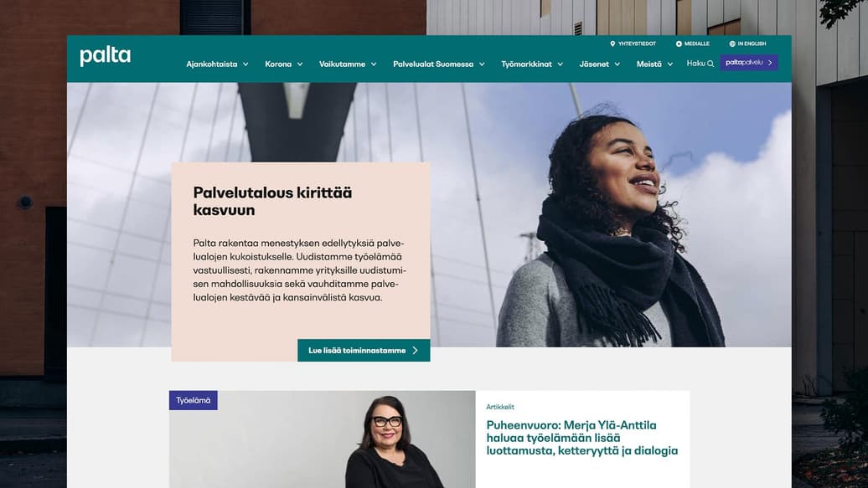This screenshot has height=488, width=868.
Task: Expand the Korona menu chevron
Action: (x=299, y=64)
